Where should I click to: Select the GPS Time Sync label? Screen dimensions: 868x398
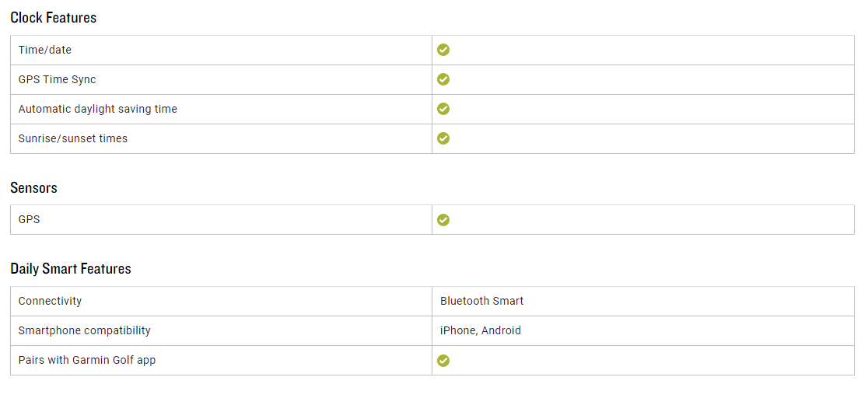(58, 79)
